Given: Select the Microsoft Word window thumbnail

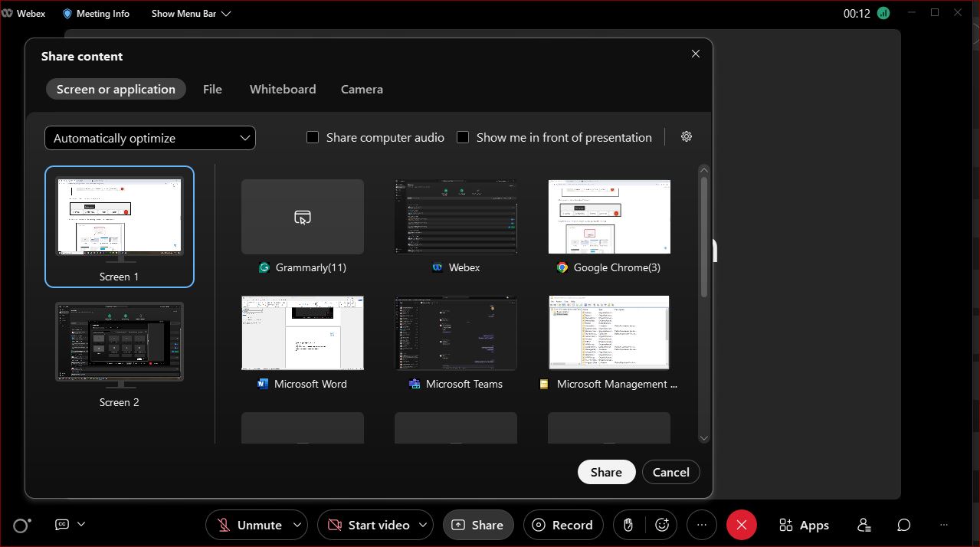Looking at the screenshot, I should pyautogui.click(x=303, y=333).
